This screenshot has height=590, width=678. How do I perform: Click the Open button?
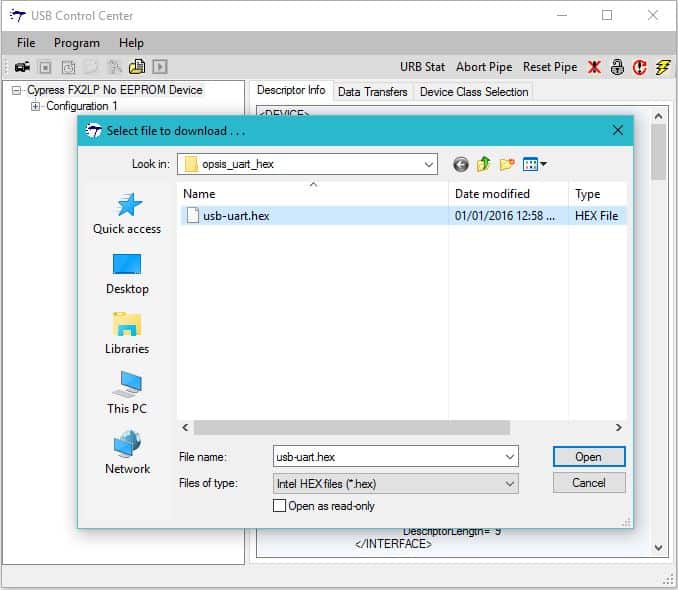(589, 457)
